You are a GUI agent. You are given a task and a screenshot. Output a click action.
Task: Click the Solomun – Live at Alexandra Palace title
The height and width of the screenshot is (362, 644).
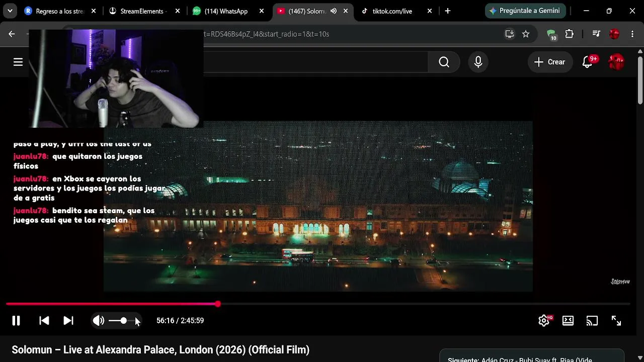click(160, 349)
